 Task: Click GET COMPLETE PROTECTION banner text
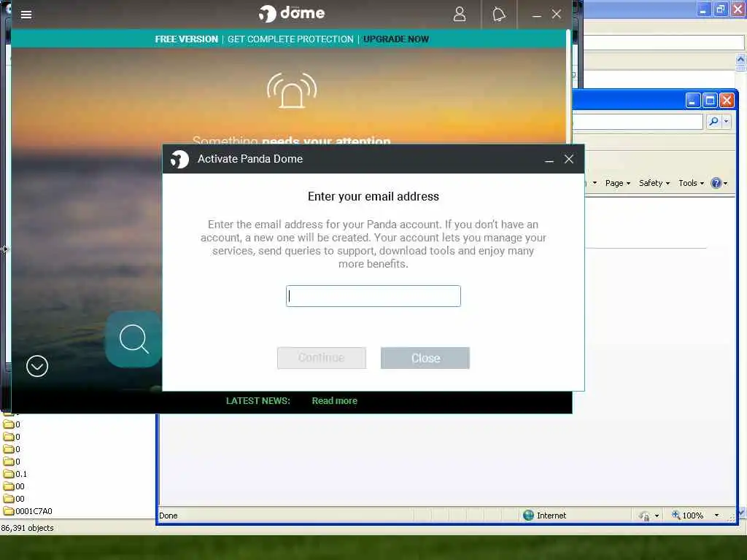(290, 39)
